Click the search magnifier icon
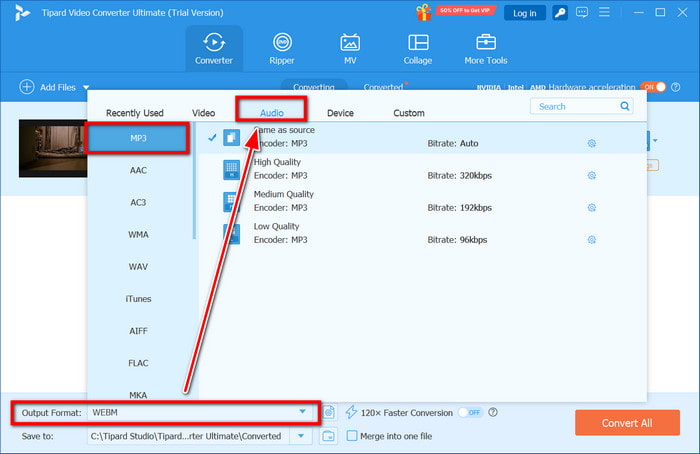Image resolution: width=700 pixels, height=454 pixels. coord(625,106)
